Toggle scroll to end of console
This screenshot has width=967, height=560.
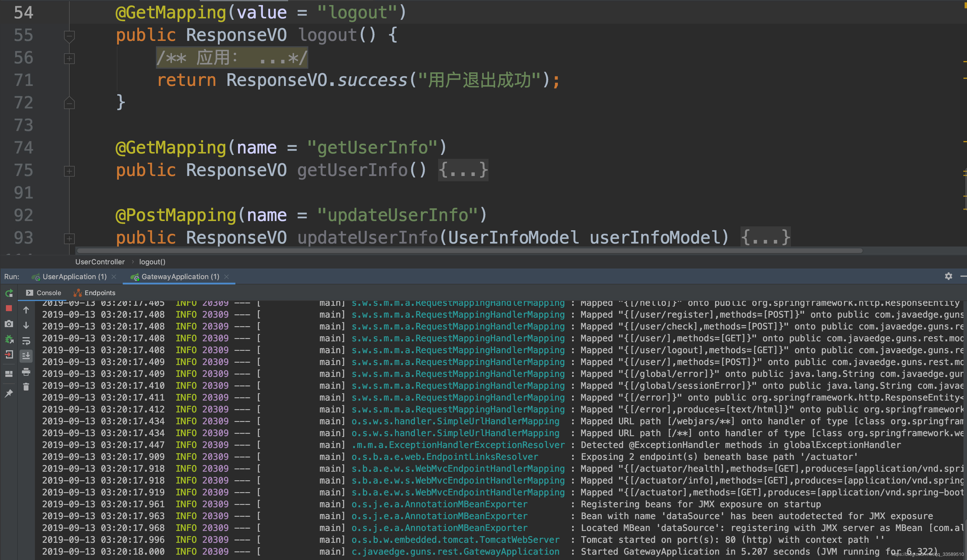26,356
